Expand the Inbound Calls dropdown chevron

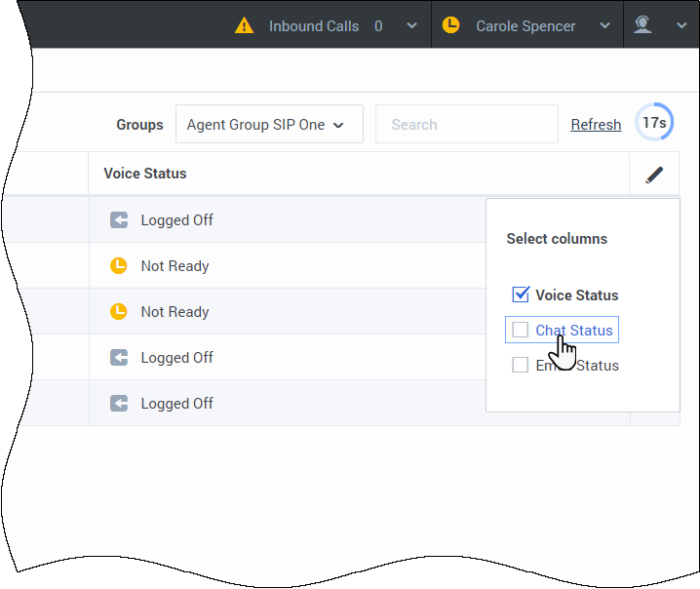412,26
